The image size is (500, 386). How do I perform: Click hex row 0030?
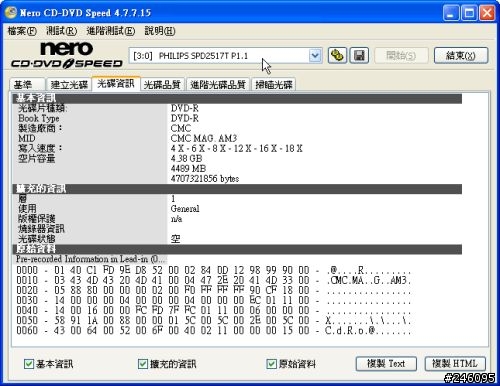213,300
